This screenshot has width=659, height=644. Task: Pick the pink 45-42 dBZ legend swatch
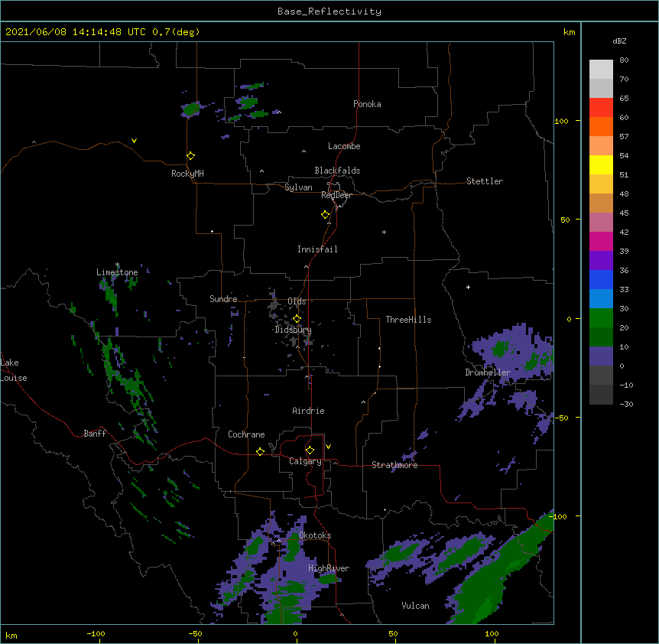click(x=601, y=222)
